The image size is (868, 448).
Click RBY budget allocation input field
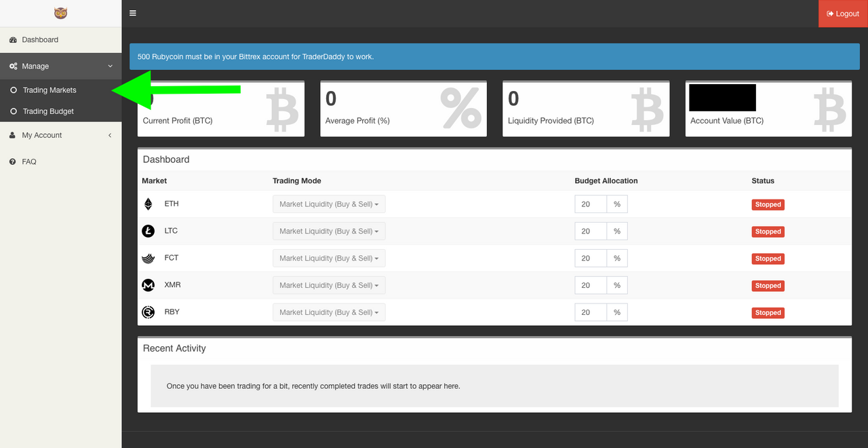591,313
